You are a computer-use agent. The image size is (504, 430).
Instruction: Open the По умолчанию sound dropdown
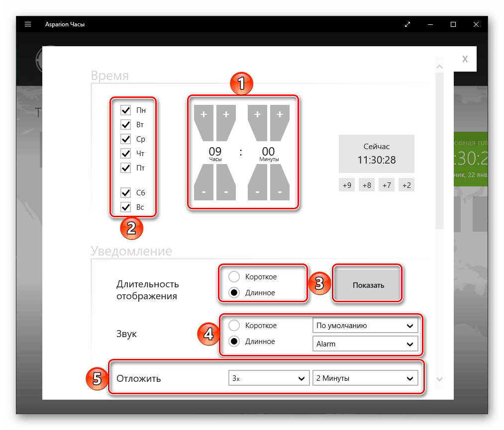pyautogui.click(x=365, y=325)
